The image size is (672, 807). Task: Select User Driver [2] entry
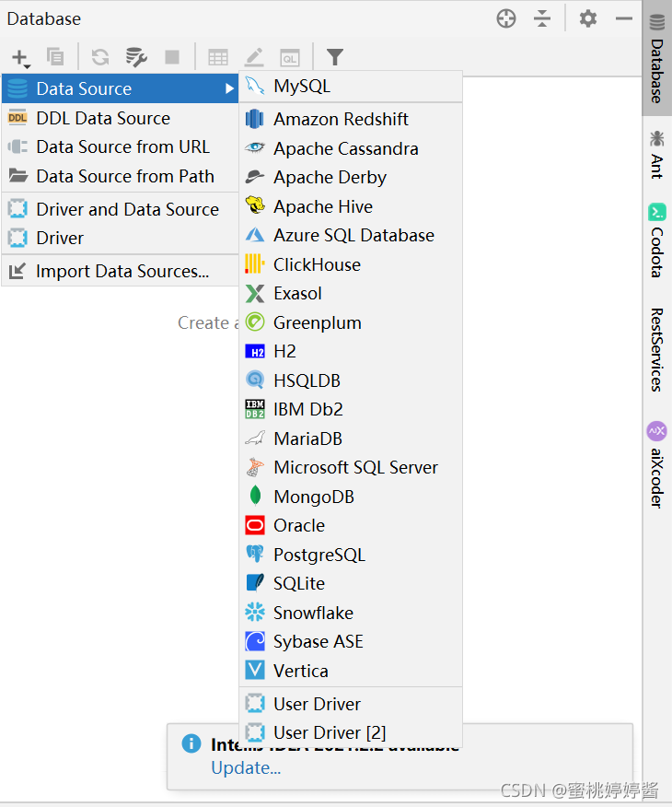[x=351, y=732]
